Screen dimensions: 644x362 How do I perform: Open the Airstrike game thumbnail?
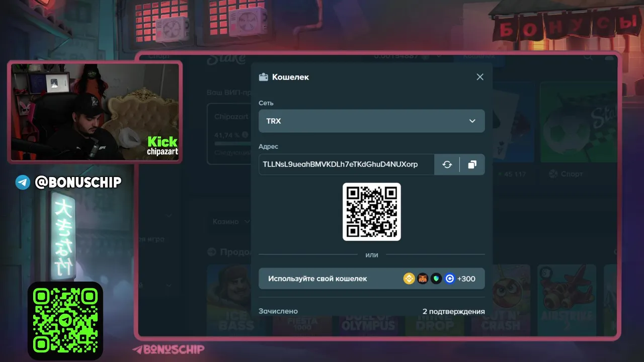pos(567,301)
